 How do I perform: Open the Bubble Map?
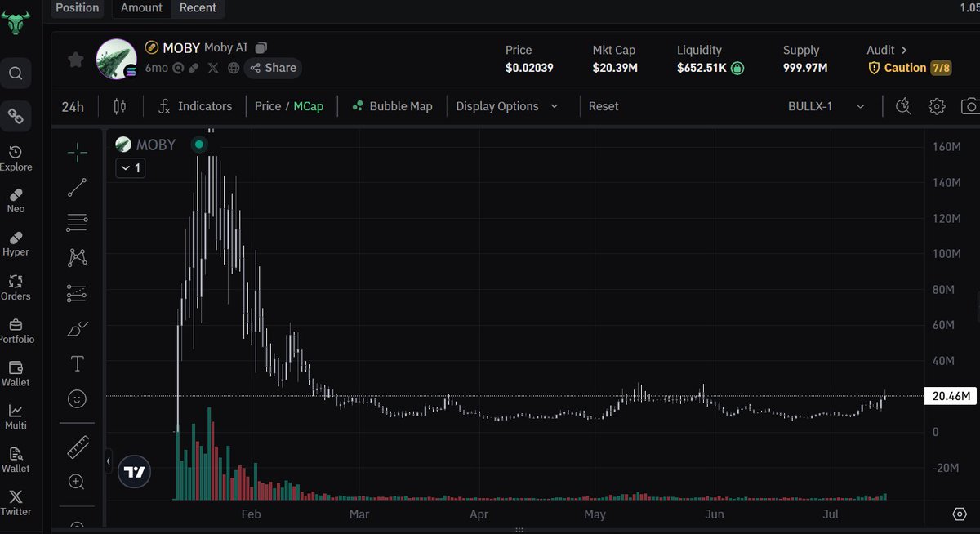(391, 106)
